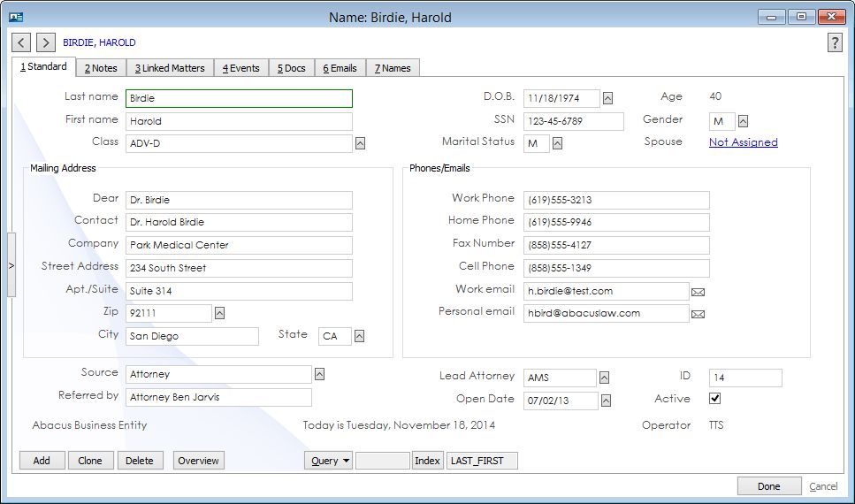
Task: Click the Not Assigned spouse link
Action: click(x=743, y=142)
